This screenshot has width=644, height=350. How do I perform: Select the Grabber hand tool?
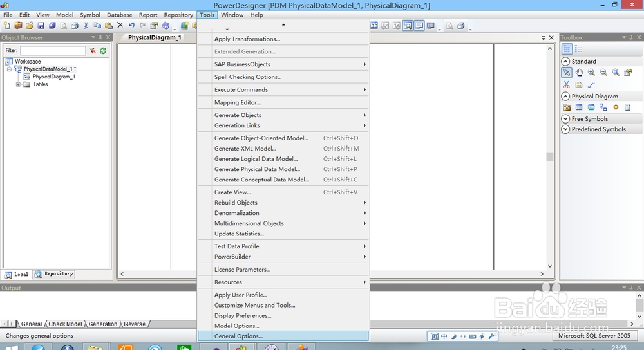pos(579,73)
